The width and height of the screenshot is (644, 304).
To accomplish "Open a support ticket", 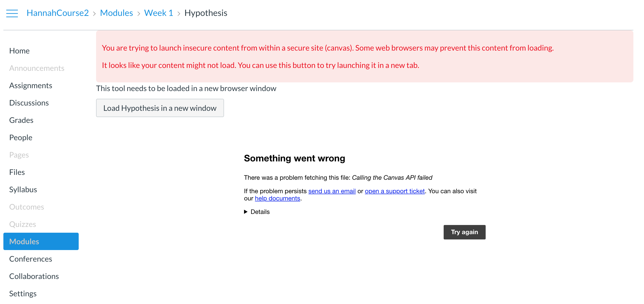I will [394, 191].
